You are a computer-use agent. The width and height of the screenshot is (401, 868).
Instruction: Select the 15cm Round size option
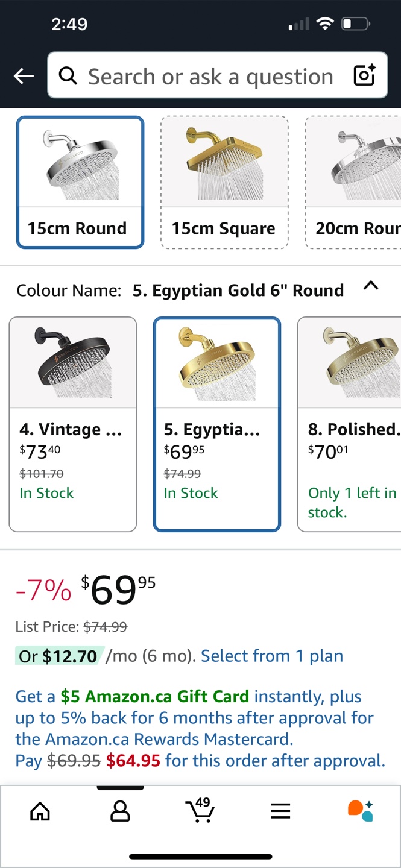[x=80, y=182]
